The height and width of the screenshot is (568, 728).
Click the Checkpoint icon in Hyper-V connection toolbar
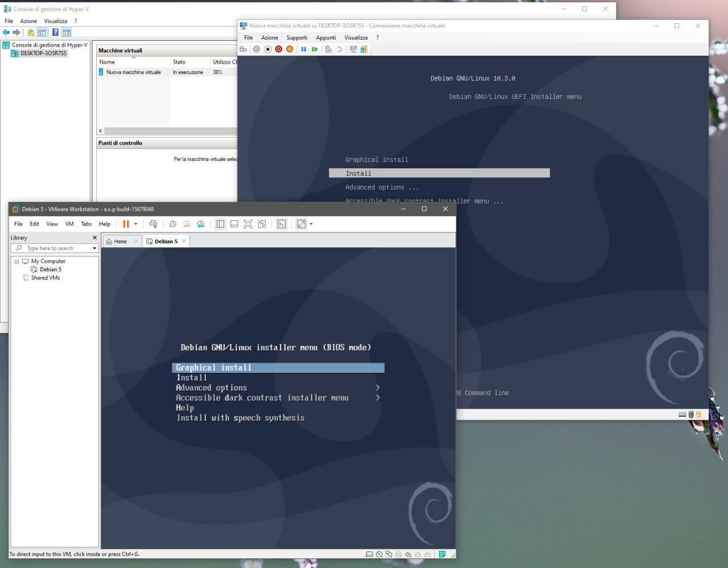[x=328, y=49]
